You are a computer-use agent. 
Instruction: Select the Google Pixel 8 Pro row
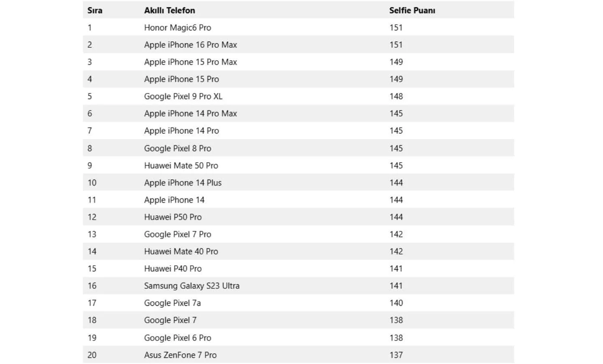[x=299, y=148]
